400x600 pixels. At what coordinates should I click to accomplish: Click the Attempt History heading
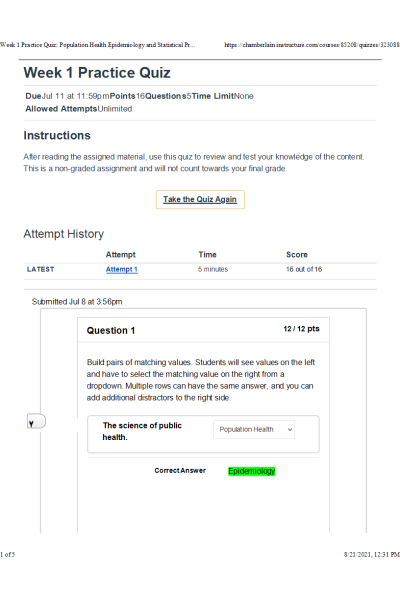(x=64, y=234)
